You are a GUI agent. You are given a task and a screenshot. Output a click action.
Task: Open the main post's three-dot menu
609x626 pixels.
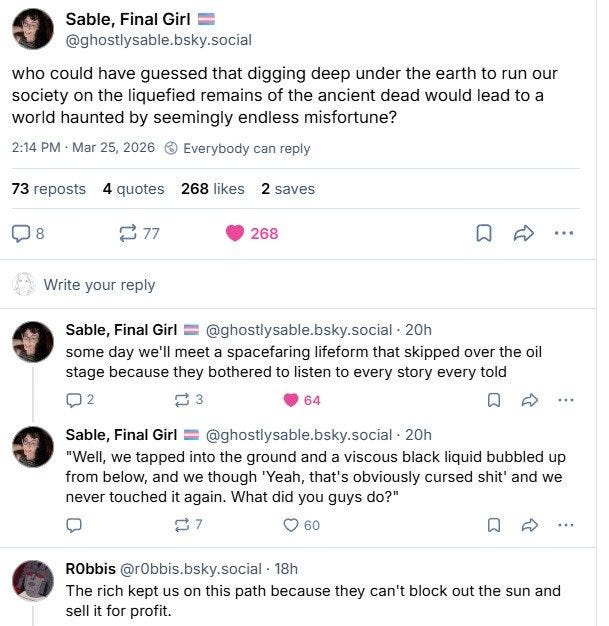click(x=564, y=233)
